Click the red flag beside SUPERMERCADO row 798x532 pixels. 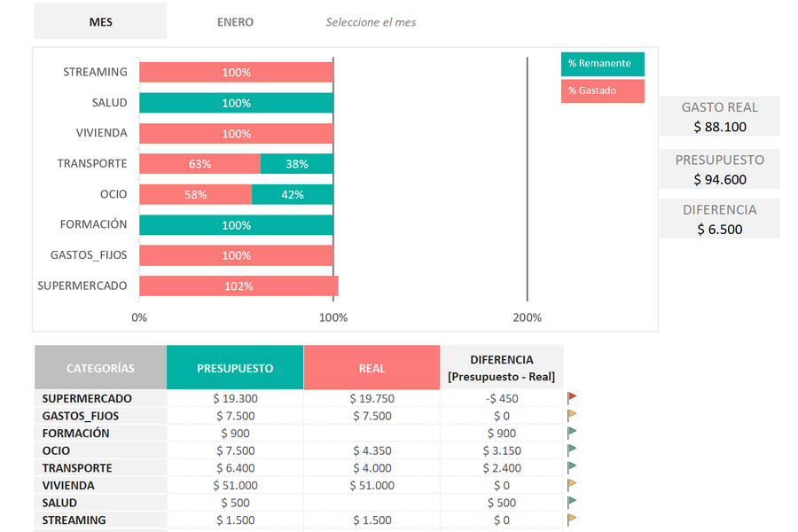[572, 398]
